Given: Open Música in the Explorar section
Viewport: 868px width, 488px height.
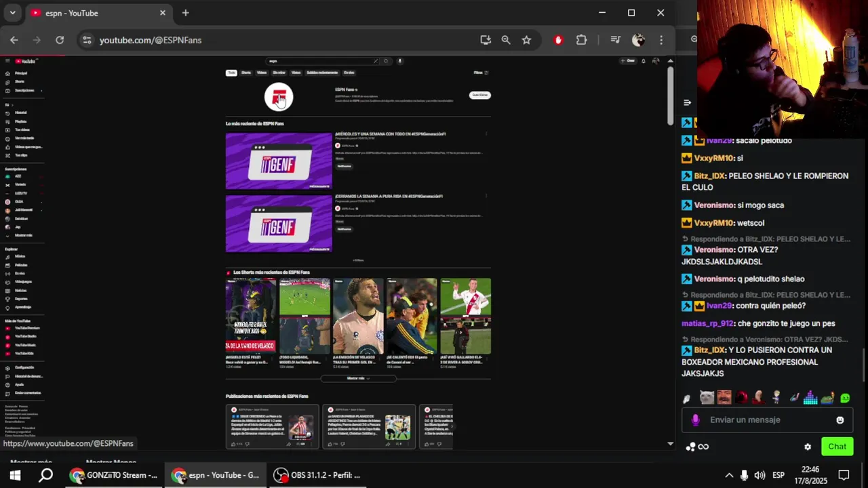Looking at the screenshot, I should pos(20,256).
